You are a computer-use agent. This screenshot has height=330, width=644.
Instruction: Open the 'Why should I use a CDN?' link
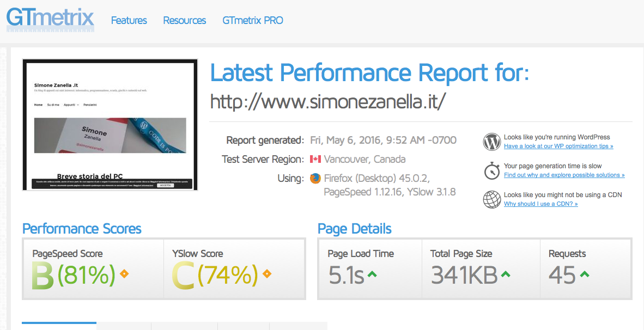click(541, 204)
